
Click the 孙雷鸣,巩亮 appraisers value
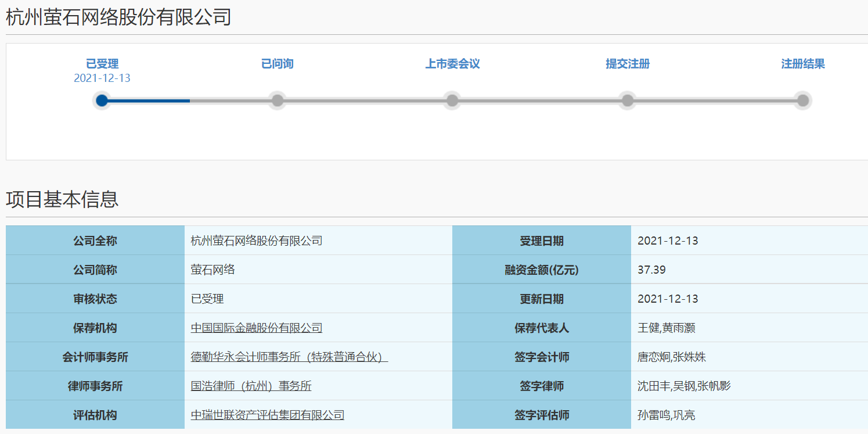pos(667,415)
